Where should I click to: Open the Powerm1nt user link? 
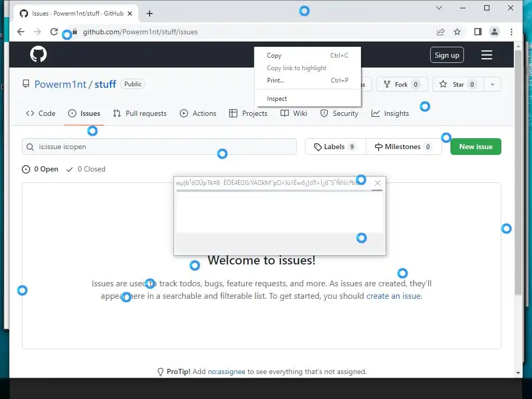pos(60,84)
